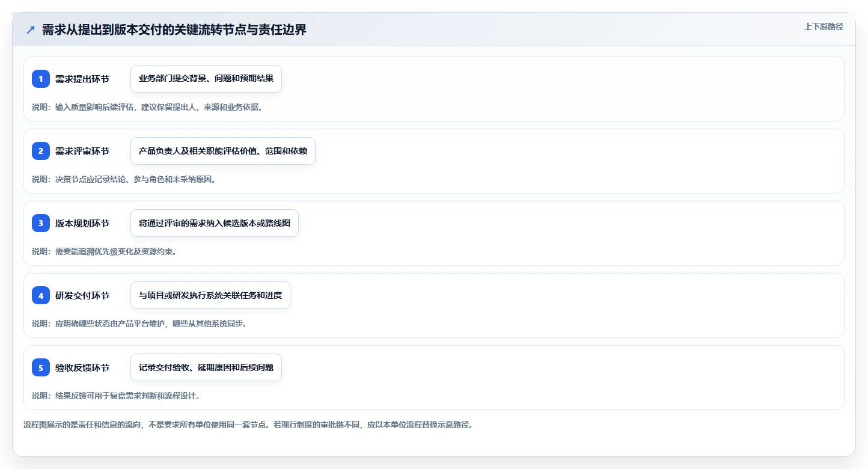
Task: Click the 研发交付环节 heading
Action: tap(82, 295)
